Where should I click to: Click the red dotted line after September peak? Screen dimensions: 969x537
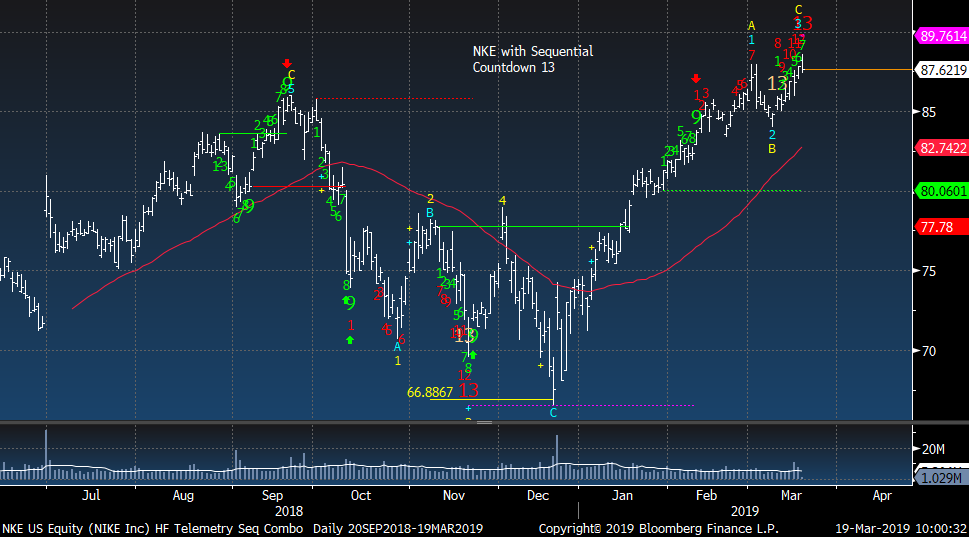click(394, 98)
